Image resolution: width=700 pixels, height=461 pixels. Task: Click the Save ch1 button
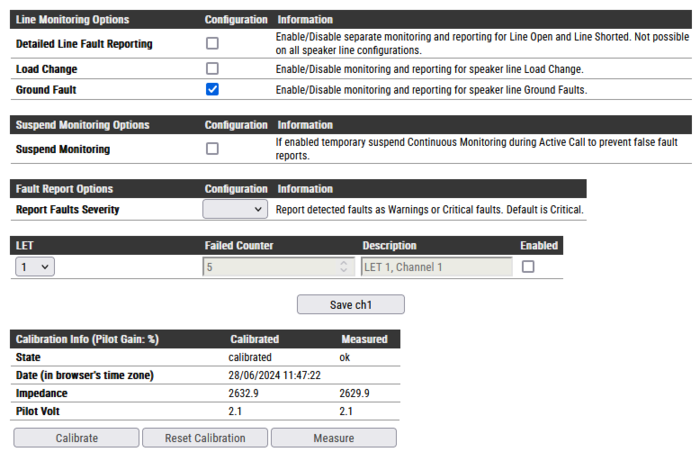click(x=350, y=304)
